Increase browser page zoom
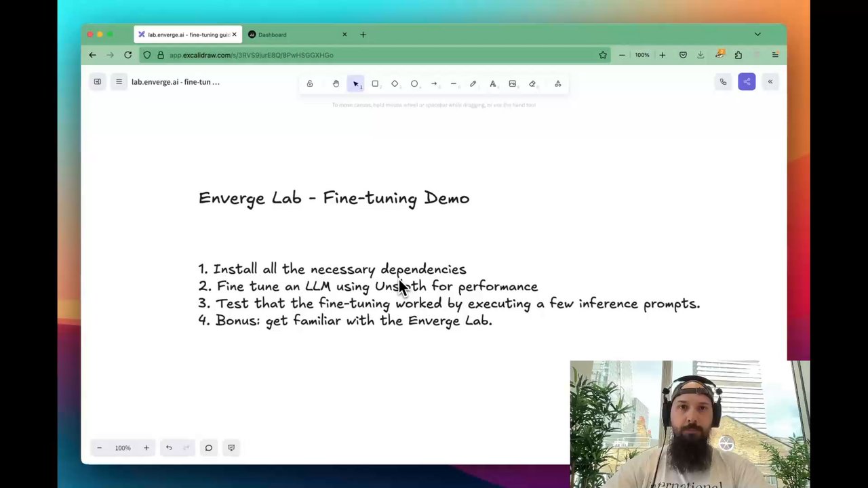 pyautogui.click(x=663, y=55)
